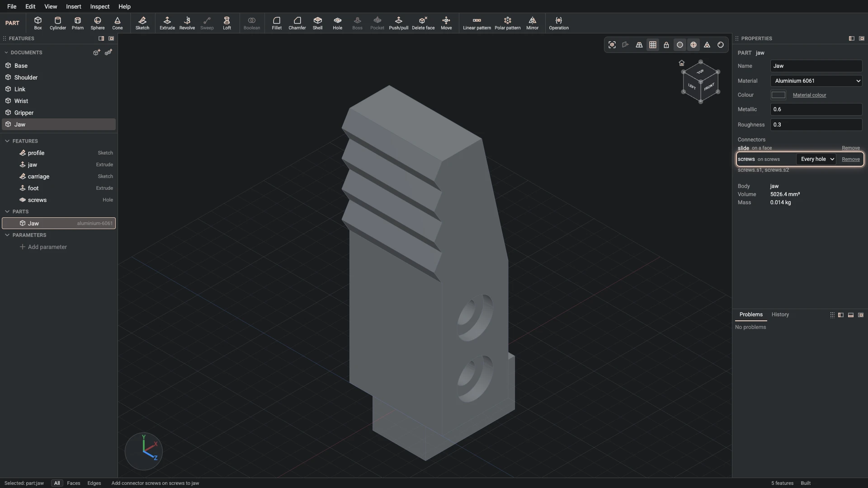Open the Colour swatch

click(778, 95)
